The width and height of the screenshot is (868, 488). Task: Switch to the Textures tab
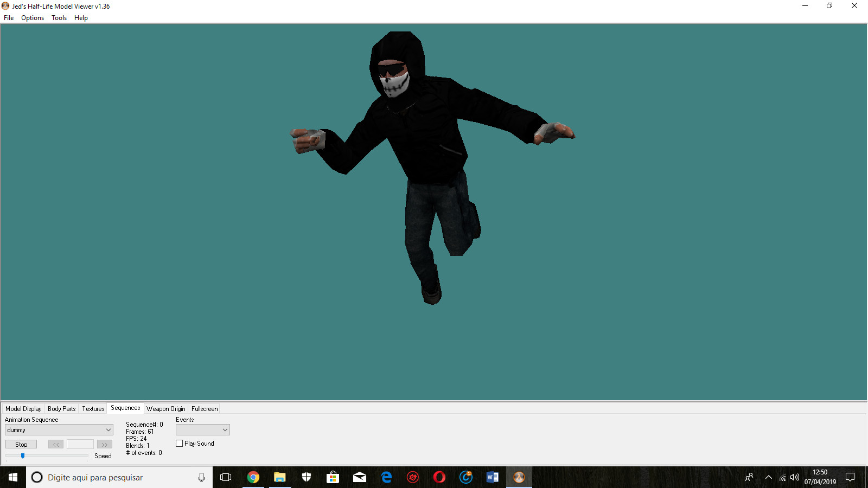point(93,408)
